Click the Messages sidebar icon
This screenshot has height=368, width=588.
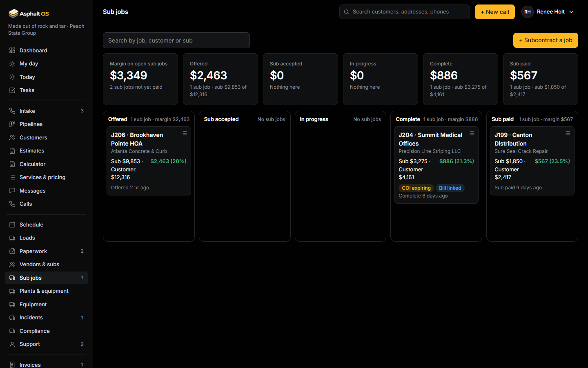click(x=12, y=191)
